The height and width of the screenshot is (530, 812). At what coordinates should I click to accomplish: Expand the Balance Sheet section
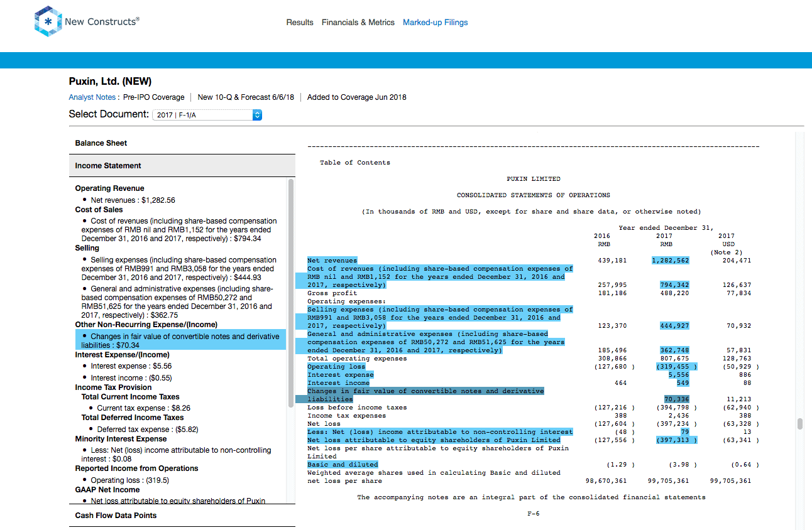[182, 143]
